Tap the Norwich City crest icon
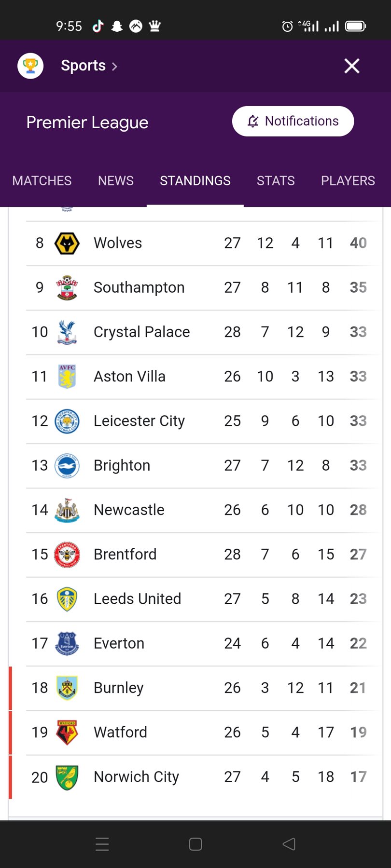Viewport: 391px width, 868px height. coord(67,777)
